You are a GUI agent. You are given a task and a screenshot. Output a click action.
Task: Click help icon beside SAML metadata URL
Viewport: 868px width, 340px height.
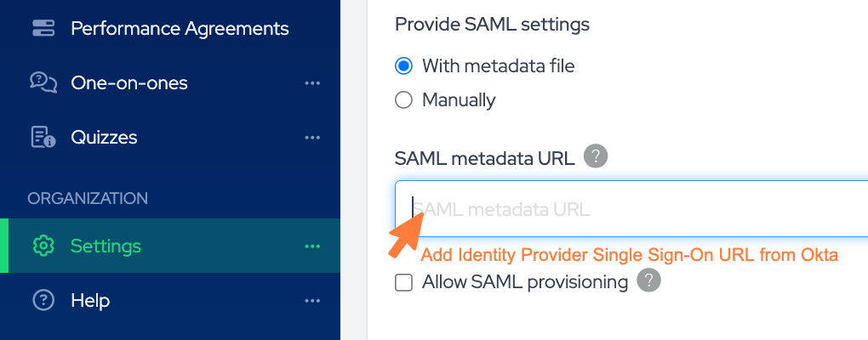point(596,157)
